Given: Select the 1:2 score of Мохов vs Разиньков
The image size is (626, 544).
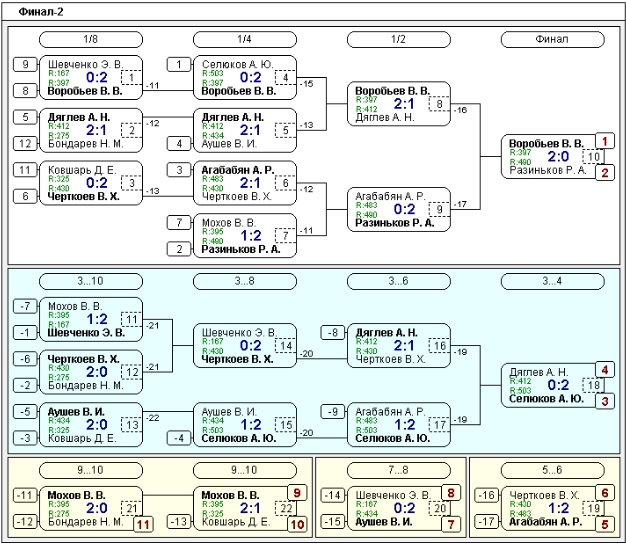Looking at the screenshot, I should [x=251, y=235].
